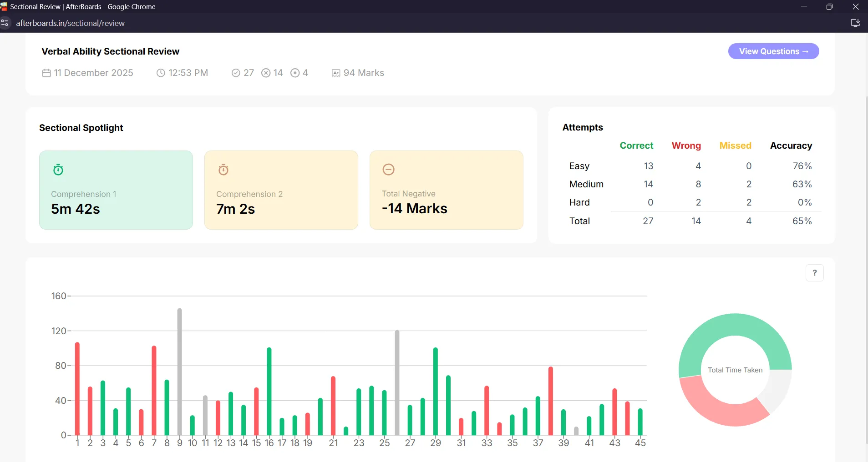The height and width of the screenshot is (462, 868).
Task: Click the Verbal Ability Sectional Review heading
Action: coord(110,51)
